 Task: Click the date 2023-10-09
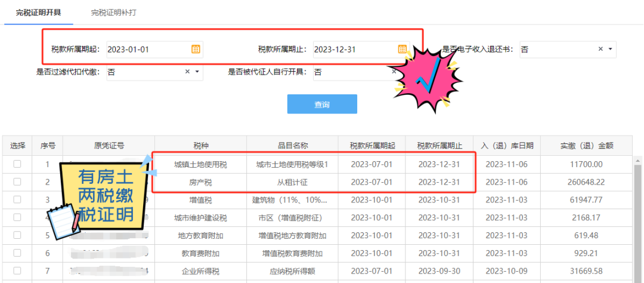tap(506, 272)
